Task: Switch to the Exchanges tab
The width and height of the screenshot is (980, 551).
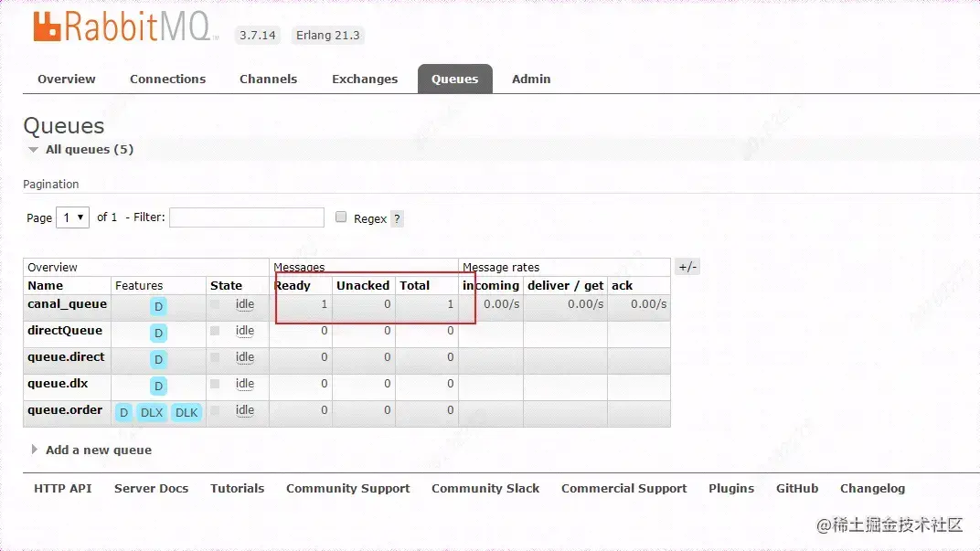Action: point(365,79)
